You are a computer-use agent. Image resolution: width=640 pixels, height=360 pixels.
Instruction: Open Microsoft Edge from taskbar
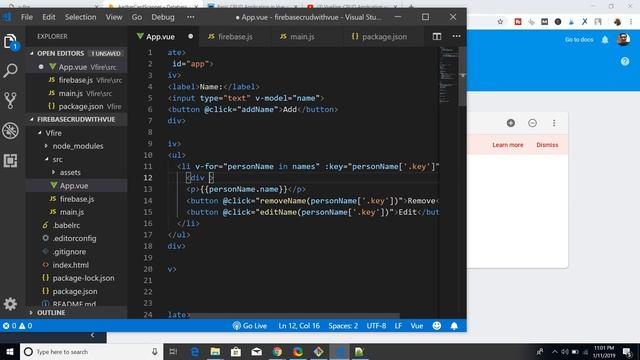(x=195, y=351)
